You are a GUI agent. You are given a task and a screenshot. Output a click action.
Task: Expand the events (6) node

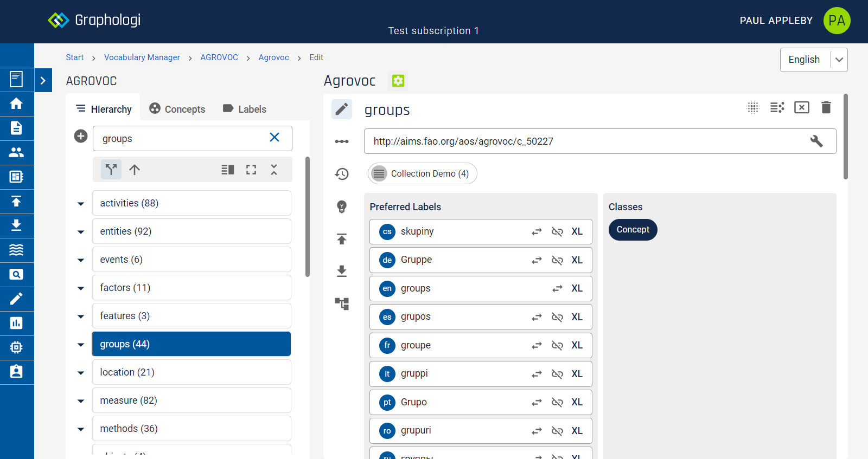click(81, 260)
